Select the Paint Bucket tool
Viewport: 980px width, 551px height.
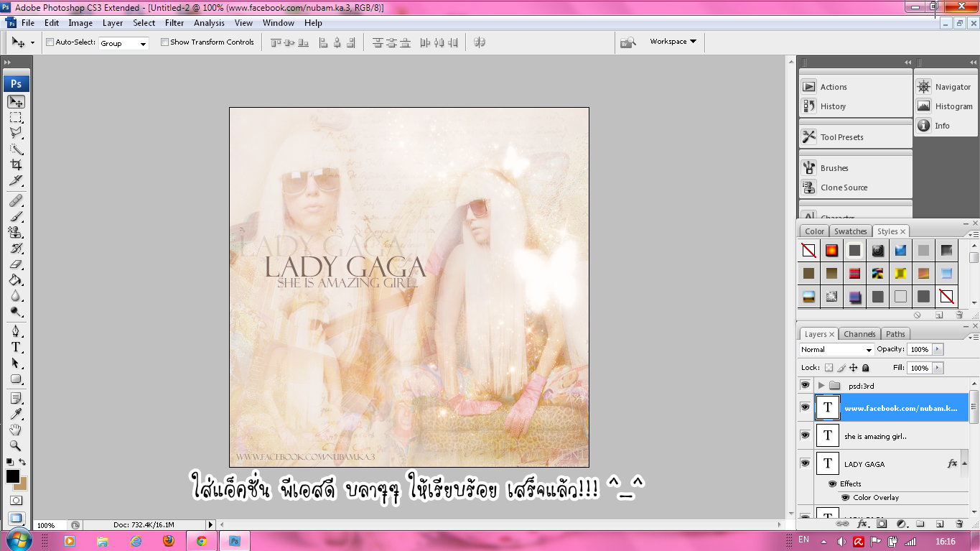coord(16,280)
